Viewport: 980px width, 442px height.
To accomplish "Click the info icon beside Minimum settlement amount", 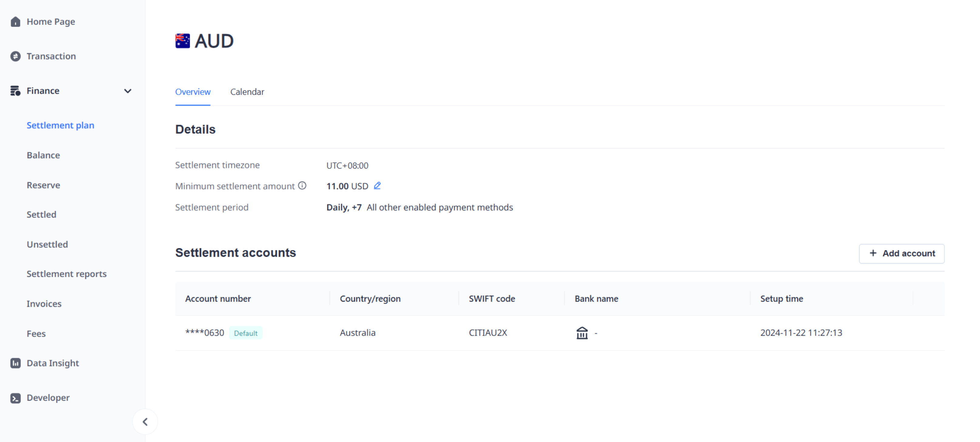I will [x=302, y=185].
